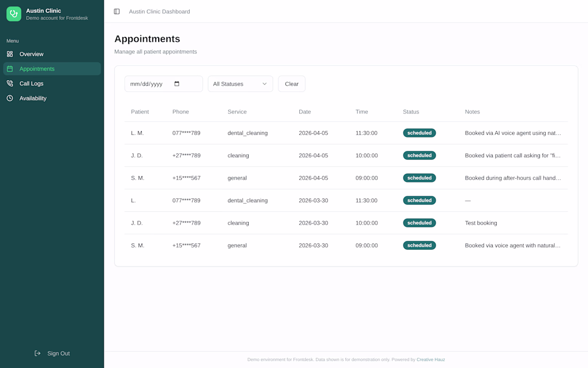Select Appointments in the sidebar menu
The width and height of the screenshot is (588, 368).
[x=52, y=68]
